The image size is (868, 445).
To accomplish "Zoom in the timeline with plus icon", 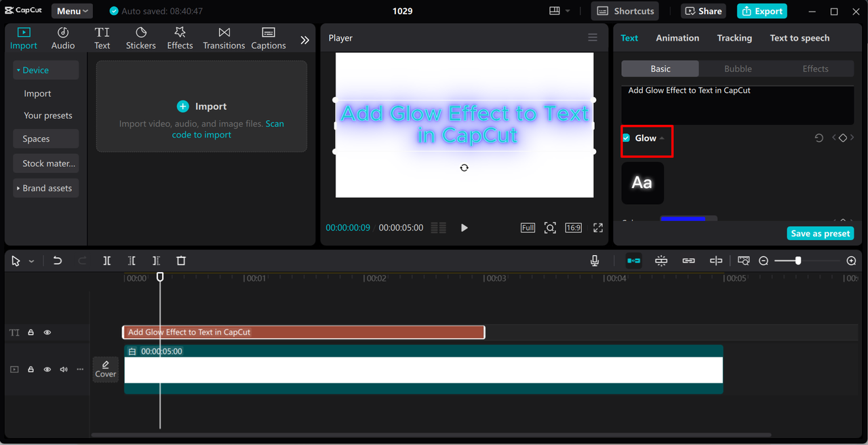I will point(852,260).
